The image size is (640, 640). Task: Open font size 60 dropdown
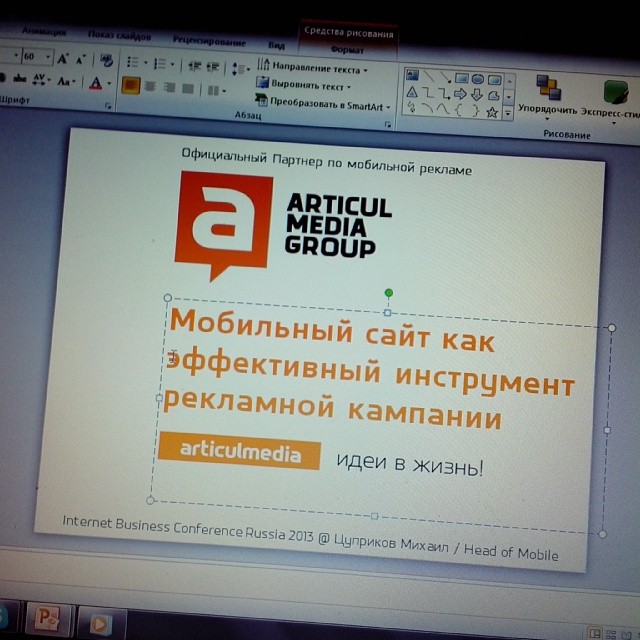[x=48, y=57]
